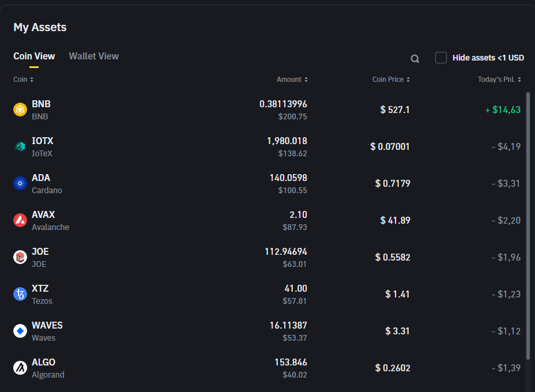Viewport: 535px width, 392px height.
Task: Click the JOE amount 112.94694
Action: [286, 251]
